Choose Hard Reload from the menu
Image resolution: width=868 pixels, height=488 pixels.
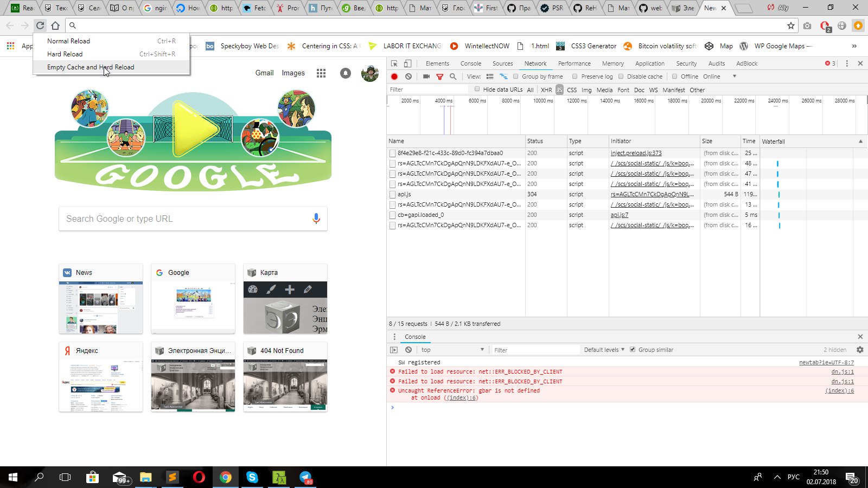click(x=111, y=54)
